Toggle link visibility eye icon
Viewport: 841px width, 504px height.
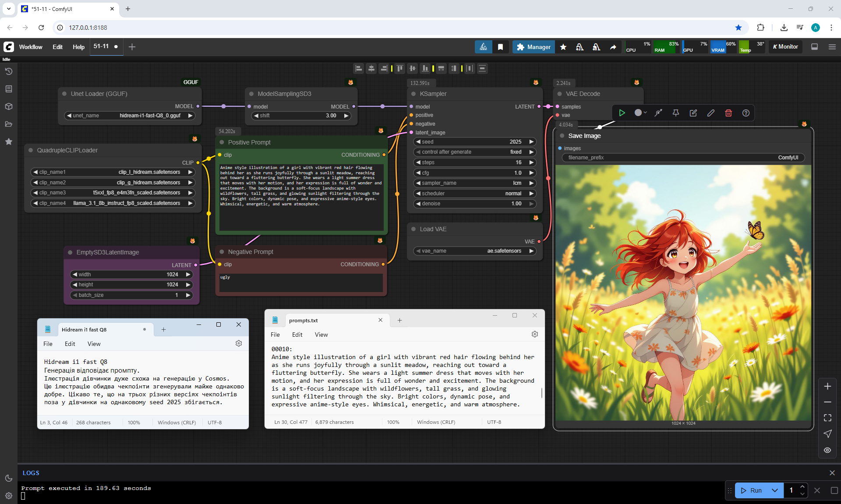click(x=827, y=450)
